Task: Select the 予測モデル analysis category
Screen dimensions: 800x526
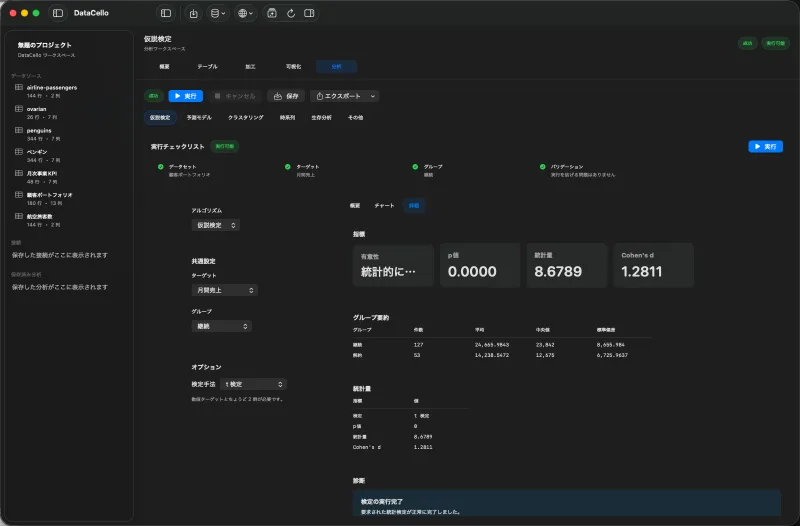Action: pos(199,117)
